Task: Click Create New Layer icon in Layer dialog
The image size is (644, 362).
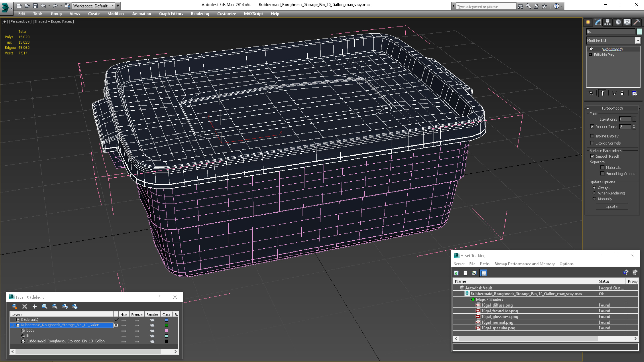Action: 15,306
